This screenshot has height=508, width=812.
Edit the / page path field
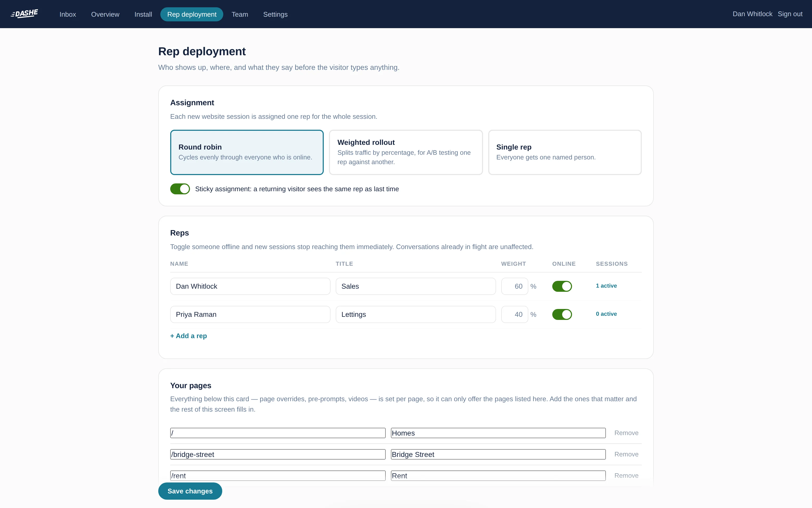277,433
